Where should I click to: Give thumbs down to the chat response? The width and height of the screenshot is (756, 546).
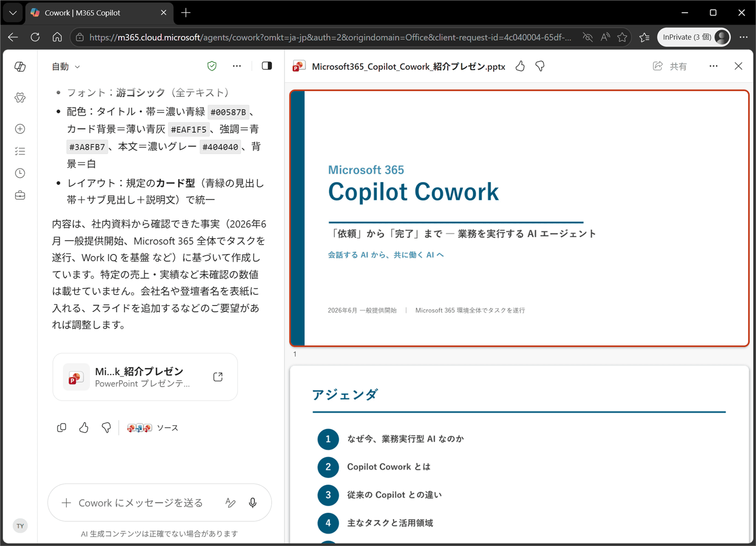click(106, 428)
